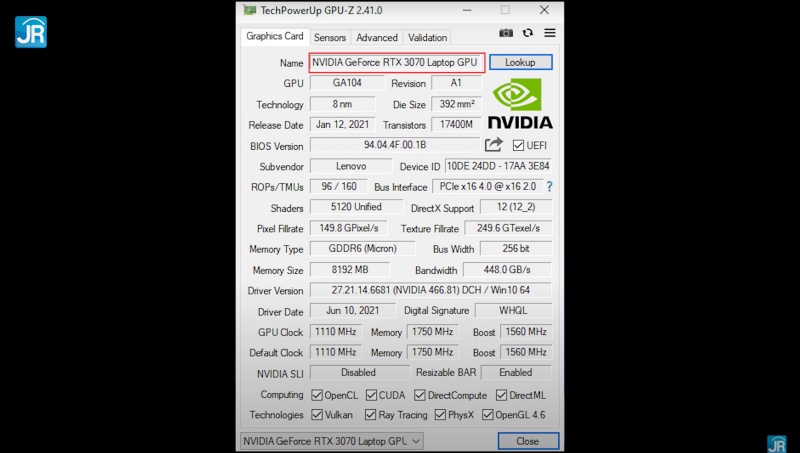
Task: Click the Texture Fillrate value 249.6 GTexel/s
Action: [x=508, y=228]
